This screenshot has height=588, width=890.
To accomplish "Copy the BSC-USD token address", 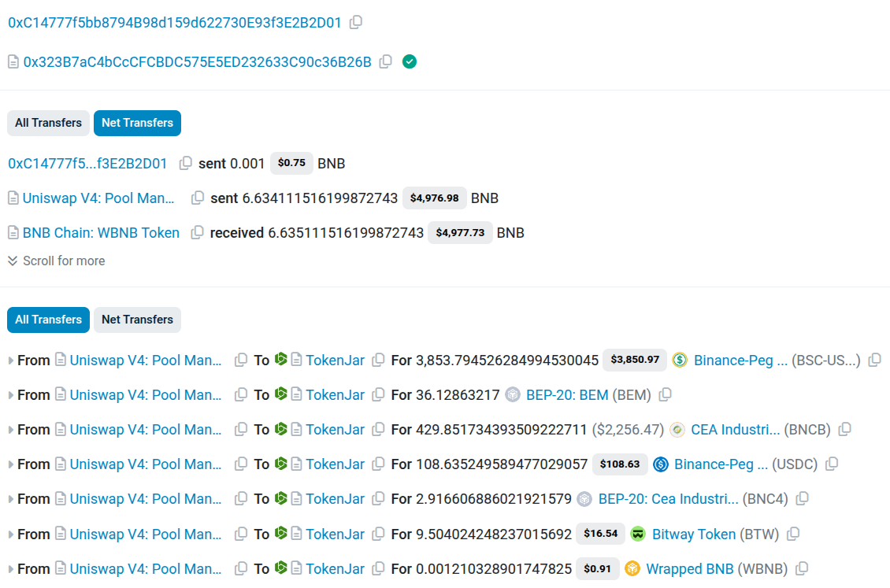I will [x=875, y=360].
